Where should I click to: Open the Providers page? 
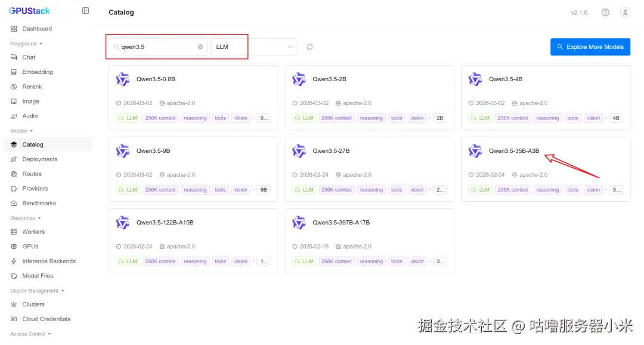click(x=48, y=189)
